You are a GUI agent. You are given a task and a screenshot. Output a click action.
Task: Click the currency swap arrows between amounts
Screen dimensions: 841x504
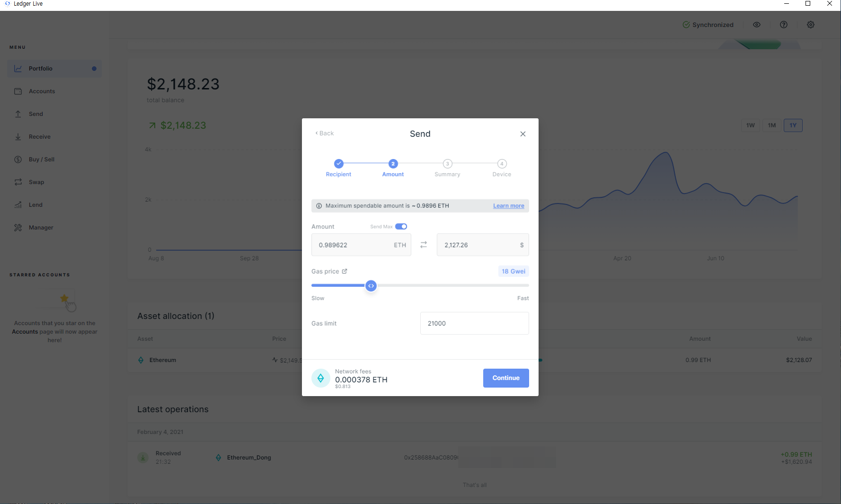424,245
